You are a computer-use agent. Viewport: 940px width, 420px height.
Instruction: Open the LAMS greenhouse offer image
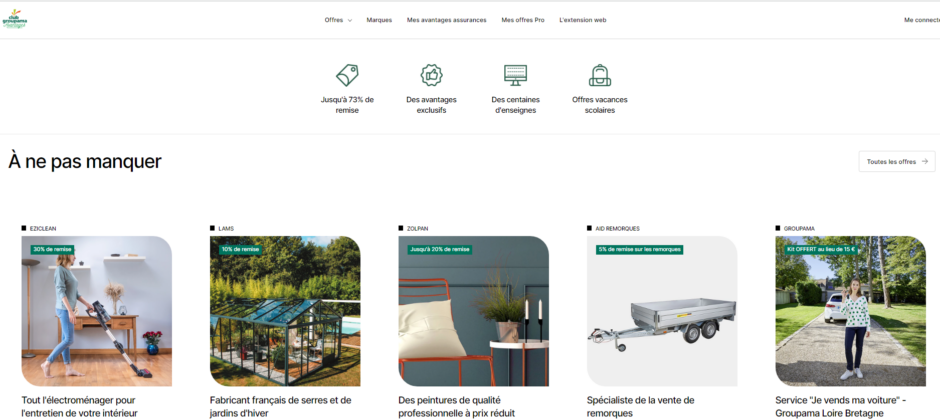click(285, 311)
